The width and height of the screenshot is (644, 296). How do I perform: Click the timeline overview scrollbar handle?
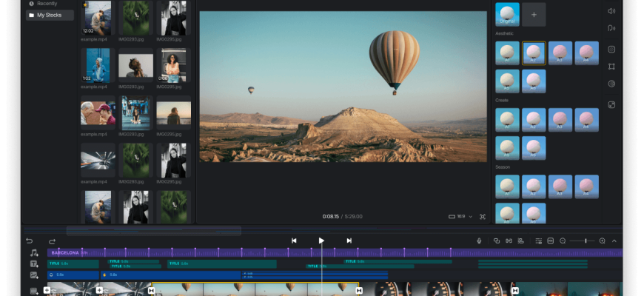pos(154,231)
